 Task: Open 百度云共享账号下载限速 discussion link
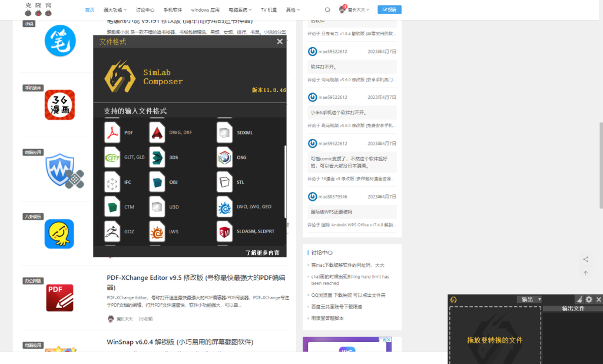336,307
